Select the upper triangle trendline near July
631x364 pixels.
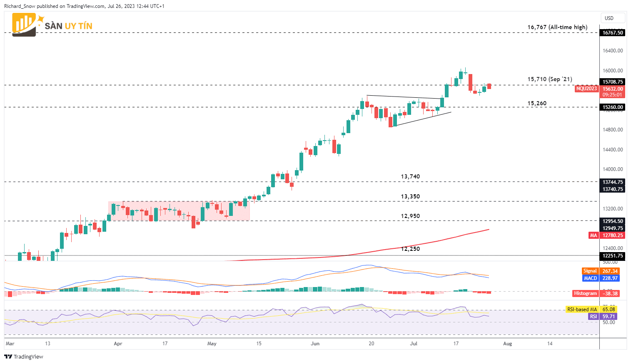coord(404,97)
